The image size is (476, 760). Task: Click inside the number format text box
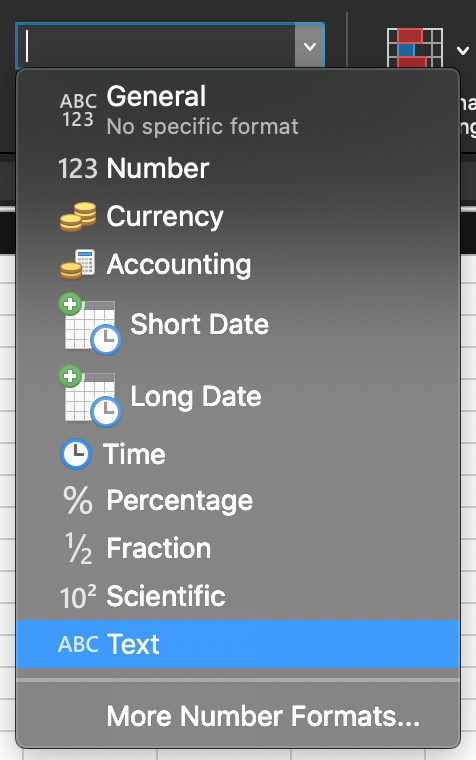(156, 47)
